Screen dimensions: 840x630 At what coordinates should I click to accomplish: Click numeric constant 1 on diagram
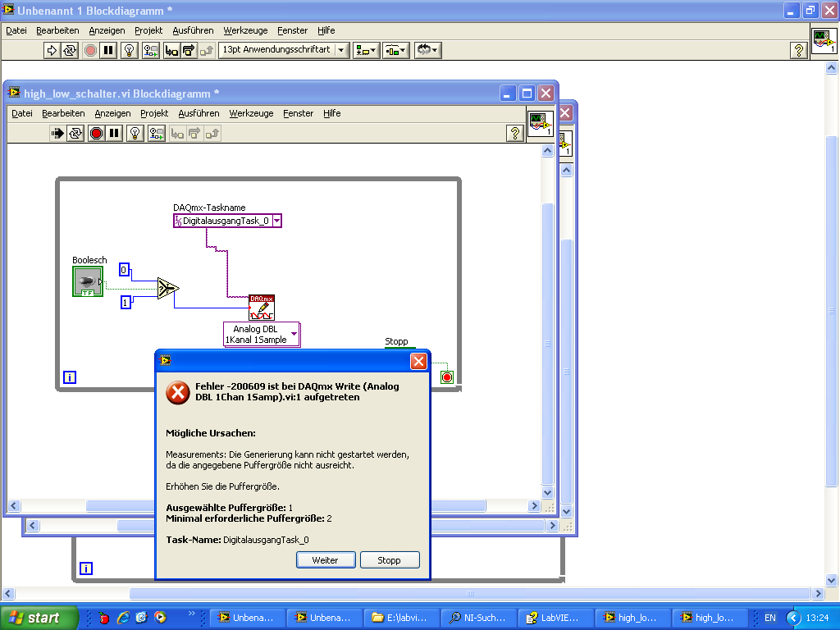pos(126,303)
